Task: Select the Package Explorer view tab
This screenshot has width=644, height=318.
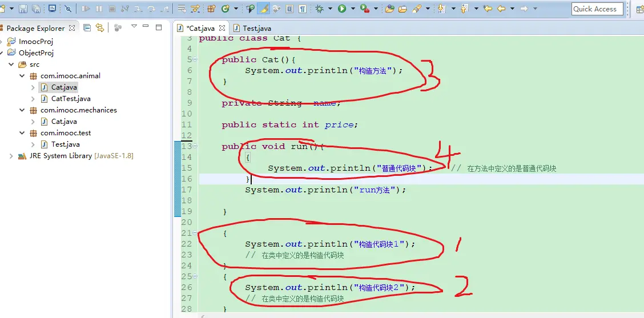Action: tap(35, 28)
